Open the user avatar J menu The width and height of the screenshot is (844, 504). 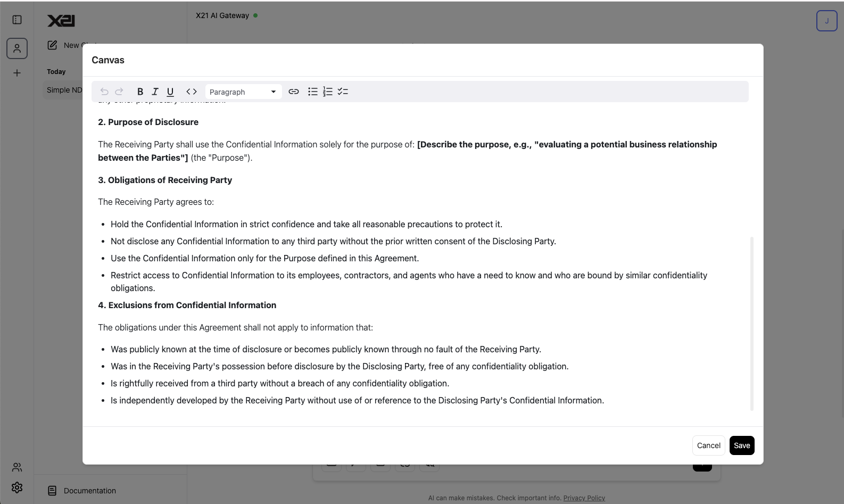(x=826, y=21)
